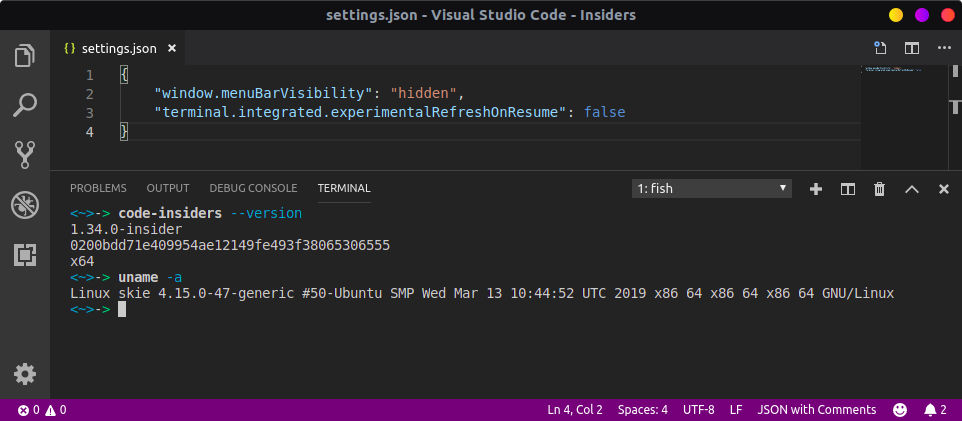Open the Extensions view
Viewport: 962px width, 421px height.
[x=25, y=255]
